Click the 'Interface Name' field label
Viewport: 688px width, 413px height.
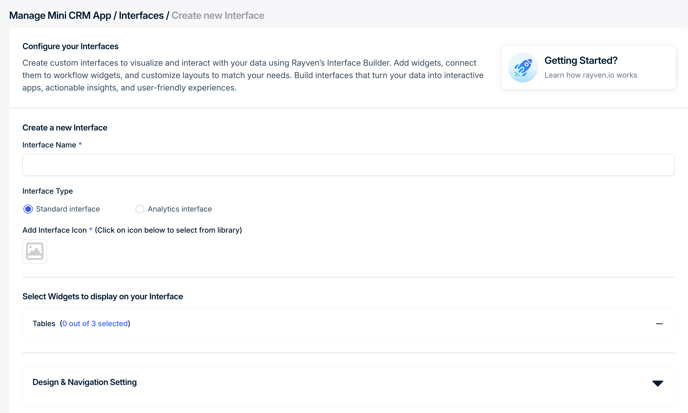tap(49, 145)
